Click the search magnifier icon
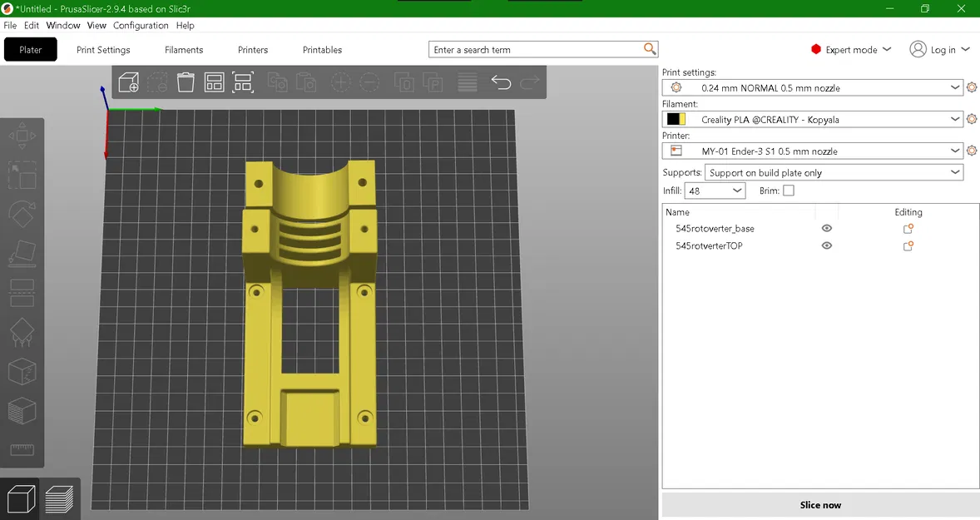The height and width of the screenshot is (520, 980). [650, 49]
